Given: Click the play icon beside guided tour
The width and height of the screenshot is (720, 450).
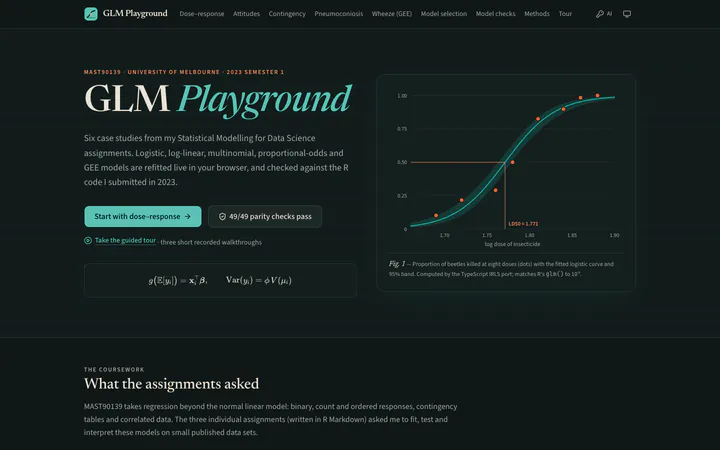Looking at the screenshot, I should [88, 241].
